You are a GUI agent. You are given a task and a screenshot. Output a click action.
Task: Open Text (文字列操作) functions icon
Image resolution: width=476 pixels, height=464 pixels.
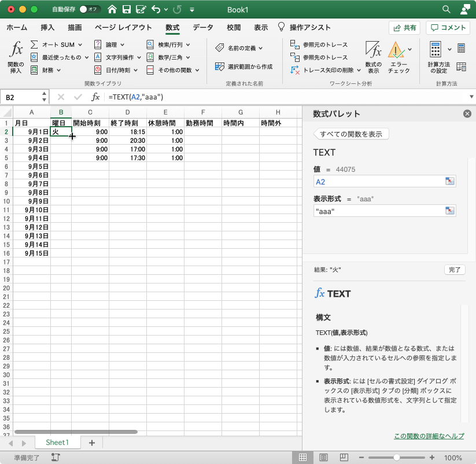pos(97,57)
